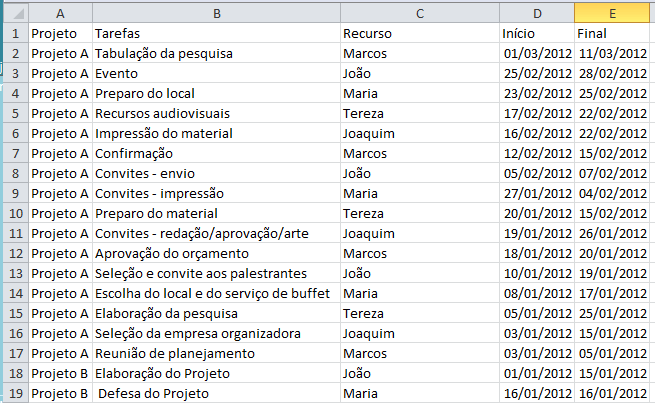Viewport: 655px width, 403px height.
Task: Click the select-all corner triangle
Action: pos(16,13)
